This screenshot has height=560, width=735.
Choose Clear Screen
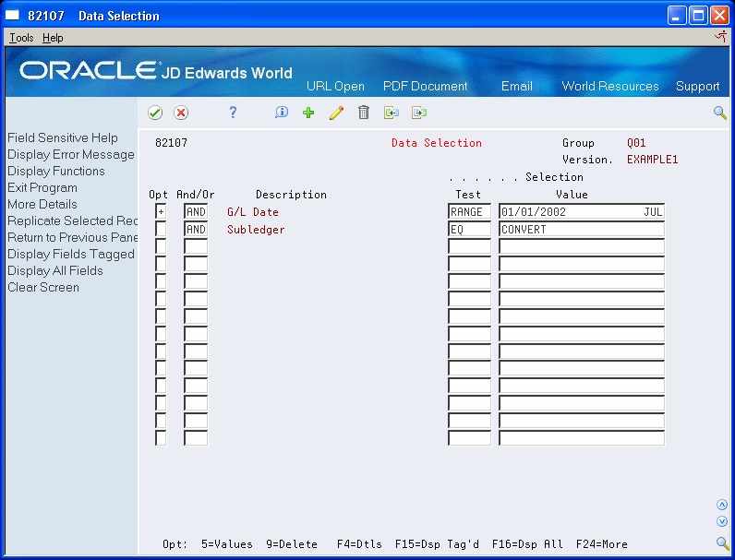pyautogui.click(x=43, y=287)
